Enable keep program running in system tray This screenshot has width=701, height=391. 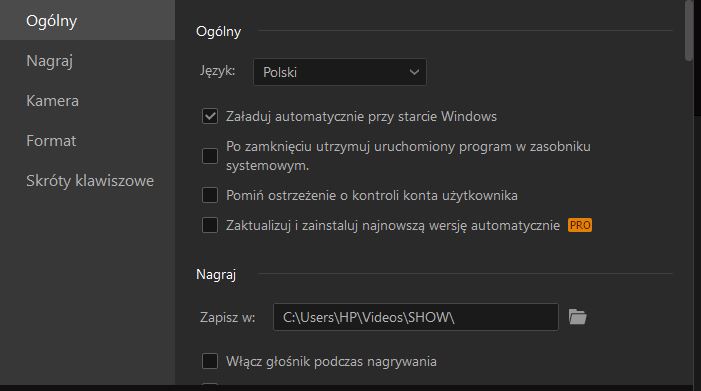click(x=210, y=156)
